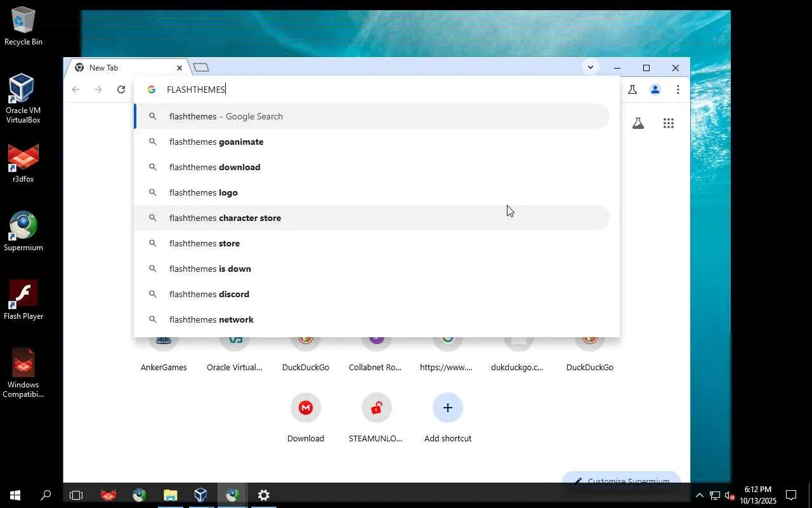812x508 pixels.
Task: Show hidden system tray icons
Action: point(699,495)
